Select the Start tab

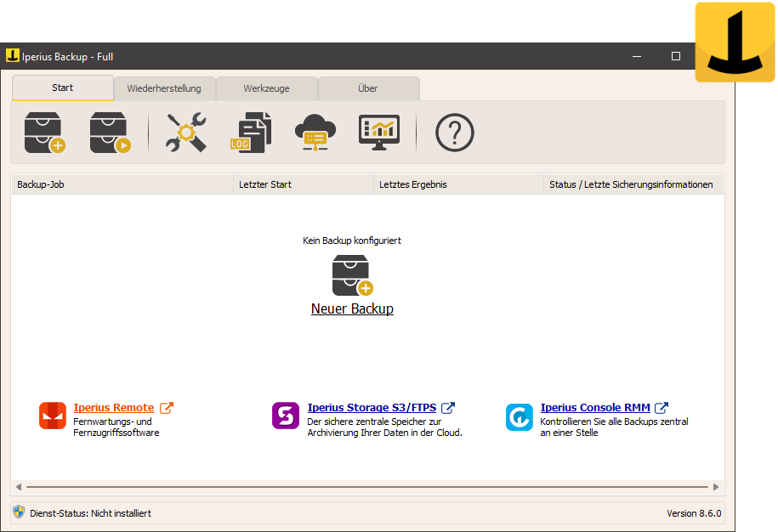pyautogui.click(x=63, y=88)
